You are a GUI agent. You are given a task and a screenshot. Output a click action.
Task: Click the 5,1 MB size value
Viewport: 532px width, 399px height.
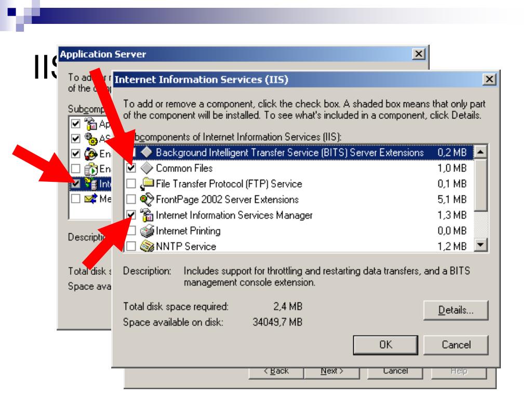tap(452, 199)
